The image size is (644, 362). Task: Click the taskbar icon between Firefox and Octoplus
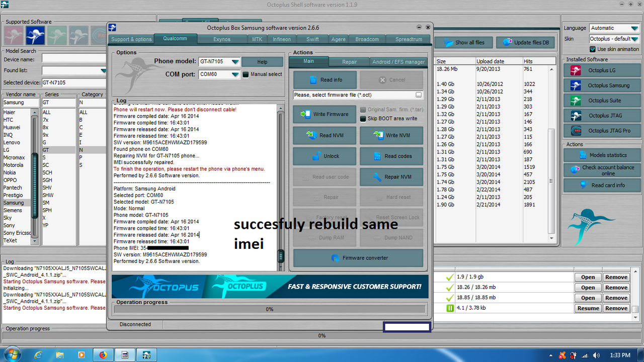pyautogui.click(x=125, y=355)
